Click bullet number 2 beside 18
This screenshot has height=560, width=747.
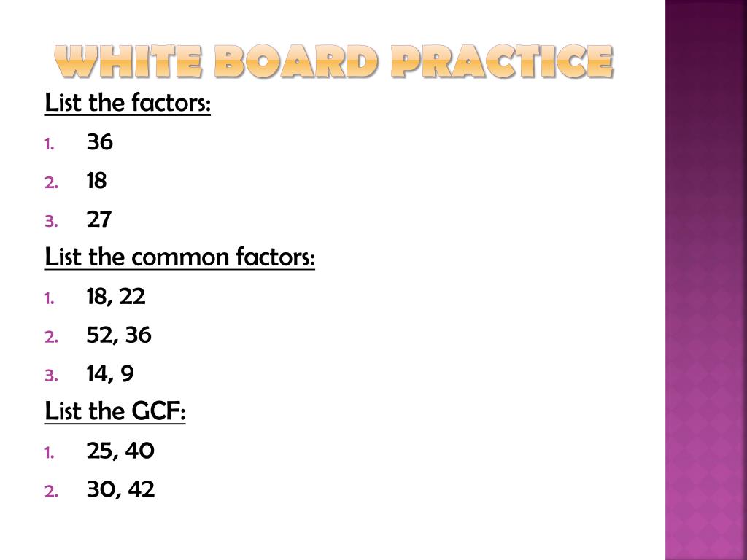[x=51, y=183]
